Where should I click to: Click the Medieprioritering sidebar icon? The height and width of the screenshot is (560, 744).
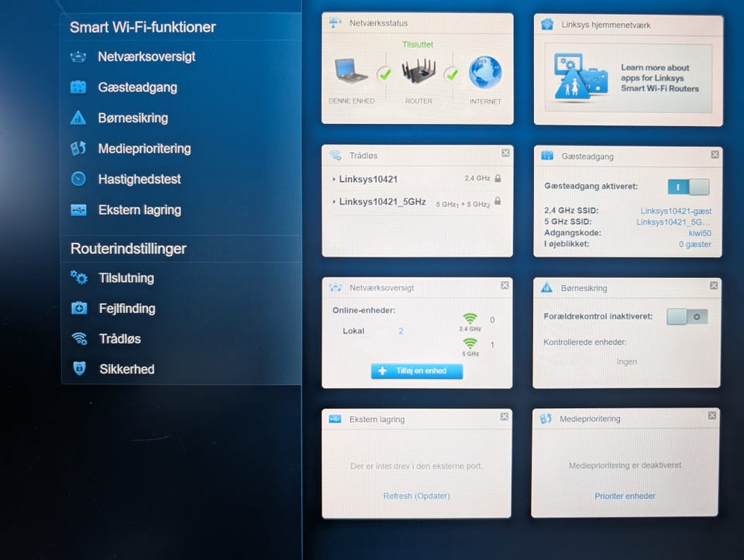coord(78,149)
